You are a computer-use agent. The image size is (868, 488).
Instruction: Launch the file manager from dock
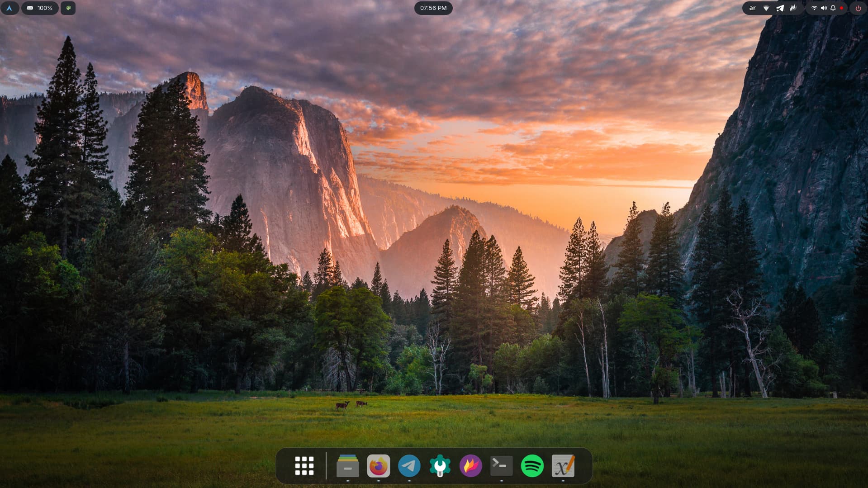click(x=348, y=466)
